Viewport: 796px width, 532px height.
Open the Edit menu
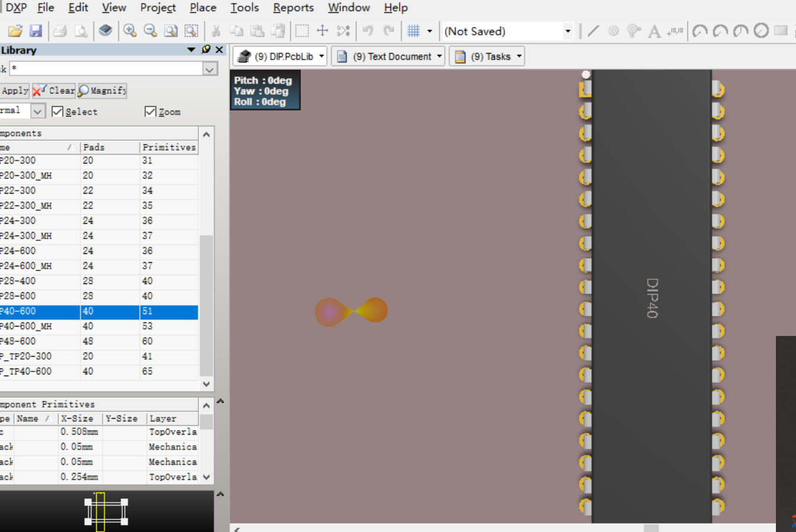(78, 8)
